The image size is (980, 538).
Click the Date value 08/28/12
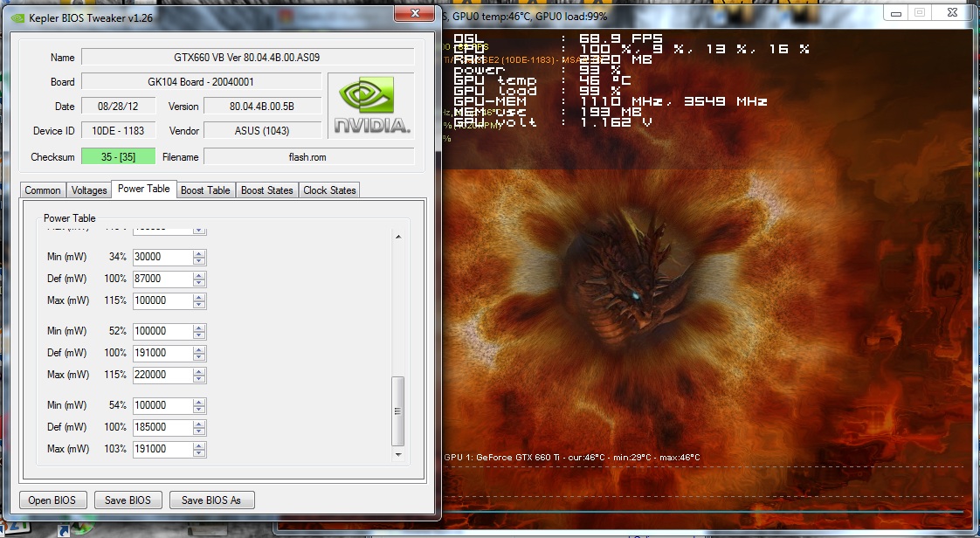pyautogui.click(x=118, y=107)
